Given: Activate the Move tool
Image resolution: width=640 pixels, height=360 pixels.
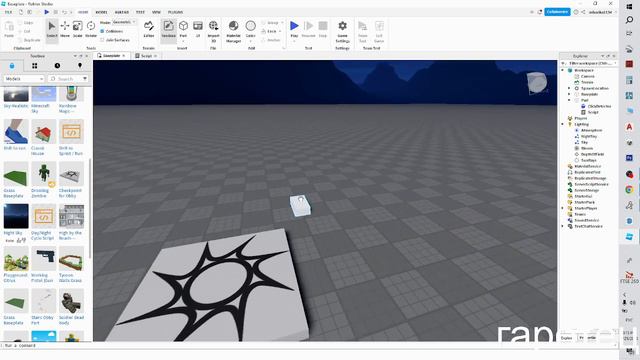Looking at the screenshot, I should (x=65, y=29).
